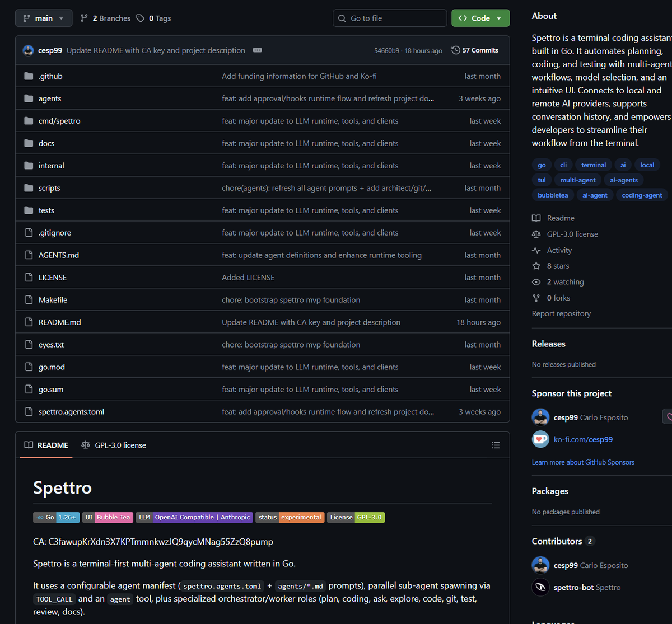Click the 57 Commits history icon

(456, 50)
